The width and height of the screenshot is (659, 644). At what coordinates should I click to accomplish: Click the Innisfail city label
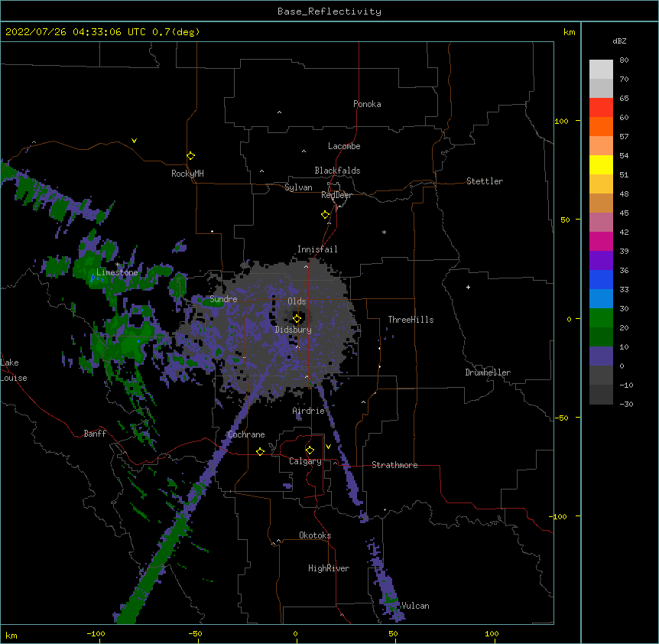(x=317, y=249)
